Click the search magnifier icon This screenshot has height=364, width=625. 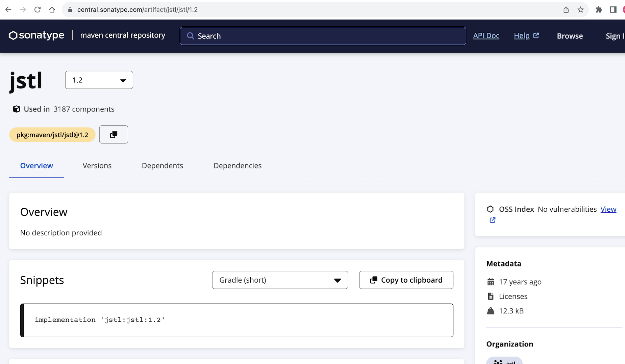click(x=191, y=36)
